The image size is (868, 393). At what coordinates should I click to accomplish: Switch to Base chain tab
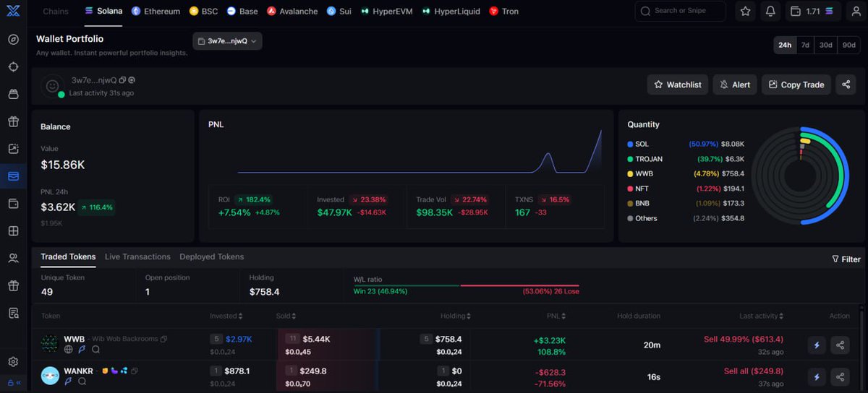[242, 12]
